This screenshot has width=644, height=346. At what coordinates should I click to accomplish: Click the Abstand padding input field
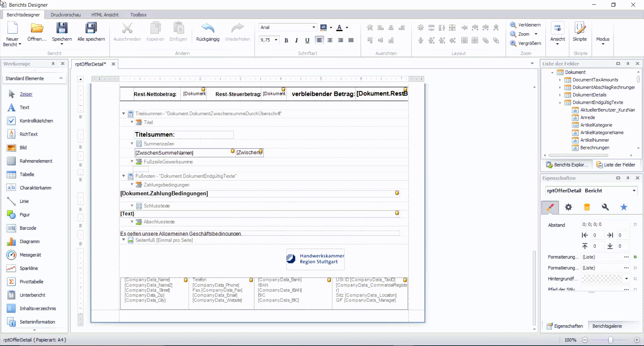point(605,224)
